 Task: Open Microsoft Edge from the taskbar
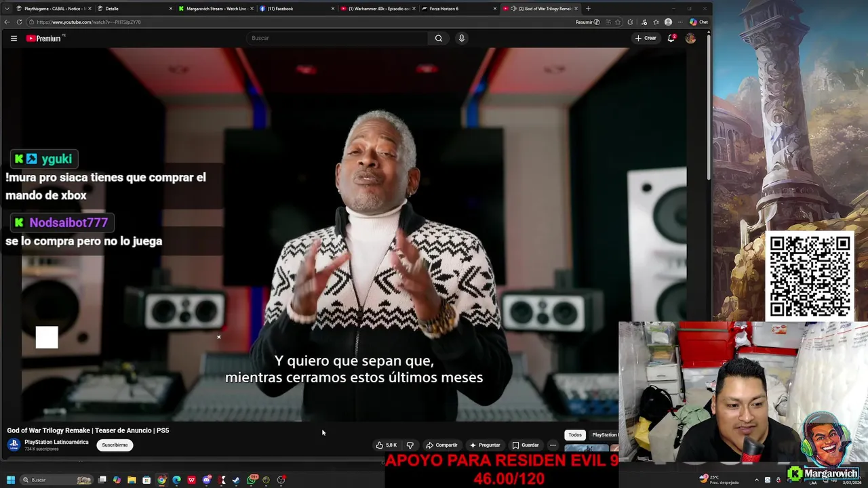[x=176, y=480]
